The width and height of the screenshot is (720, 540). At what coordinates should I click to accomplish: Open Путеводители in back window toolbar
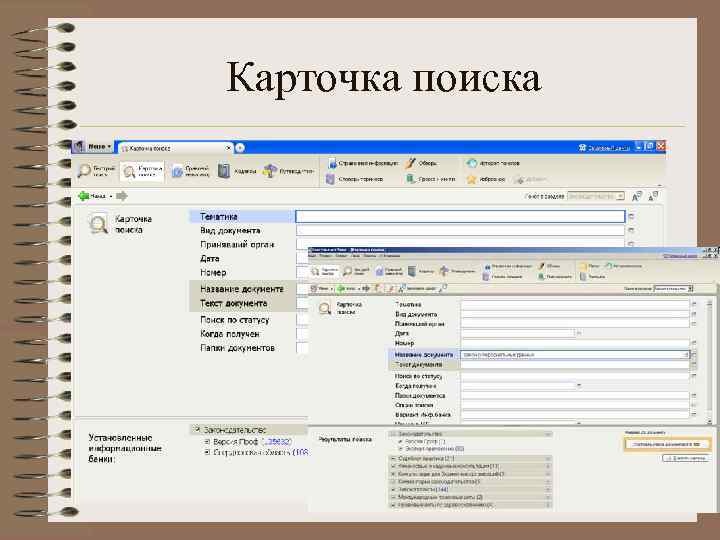pyautogui.click(x=288, y=171)
